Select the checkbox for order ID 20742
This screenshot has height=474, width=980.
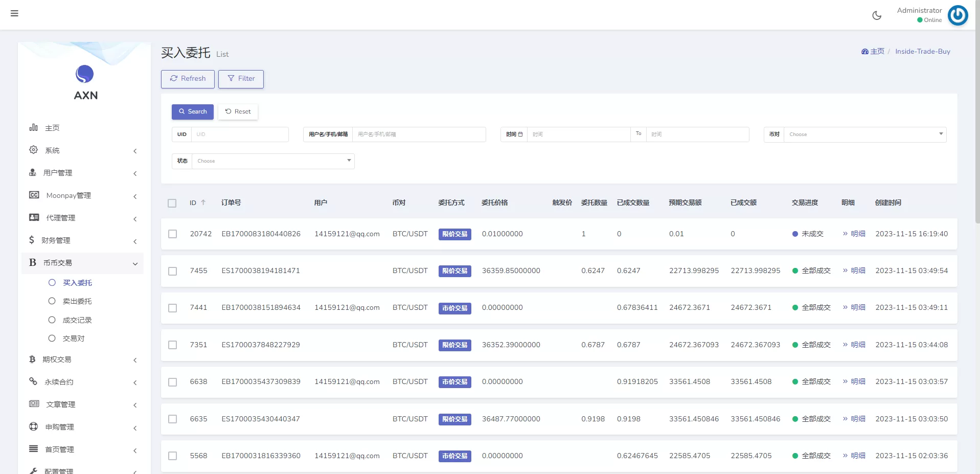[173, 234]
